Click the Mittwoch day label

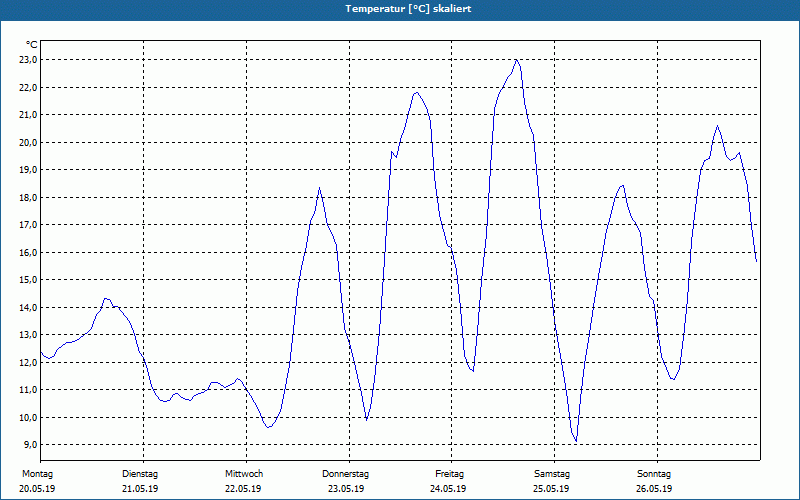tap(244, 474)
